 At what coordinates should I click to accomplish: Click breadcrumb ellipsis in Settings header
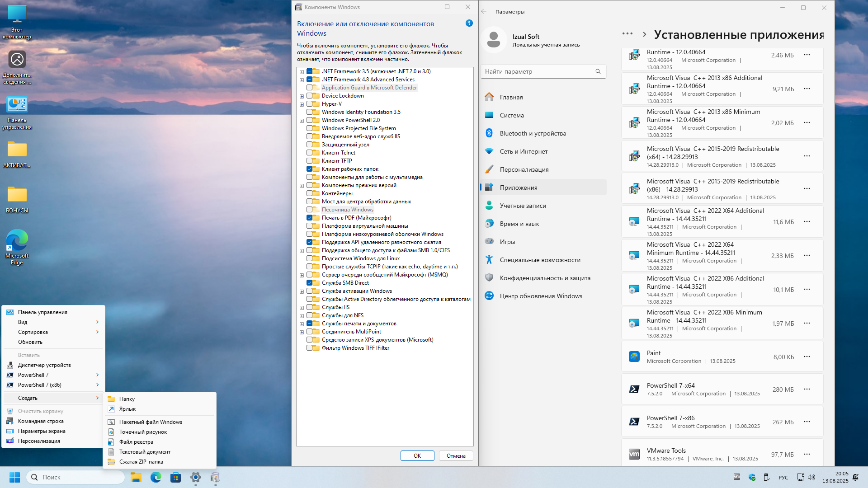[x=627, y=33]
